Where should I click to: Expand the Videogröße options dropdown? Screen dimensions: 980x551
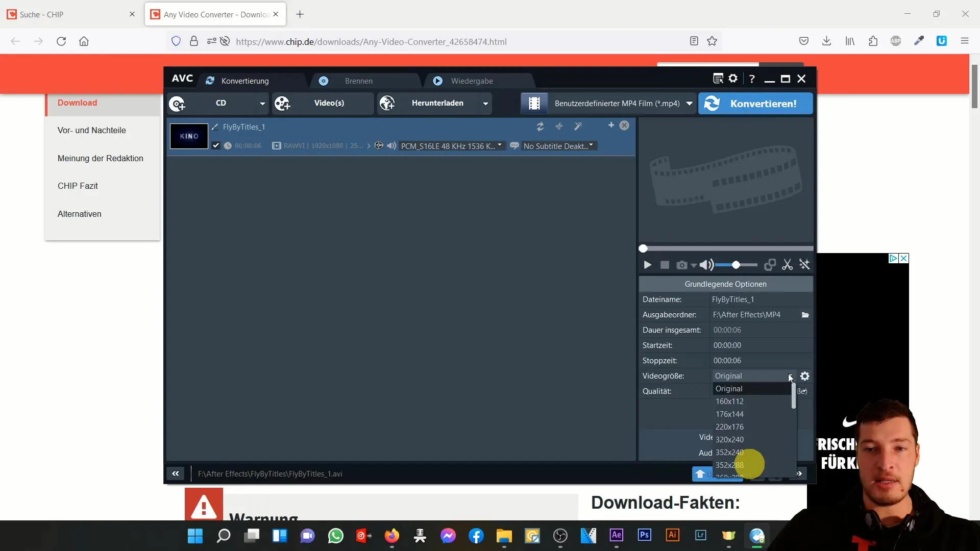click(x=790, y=375)
